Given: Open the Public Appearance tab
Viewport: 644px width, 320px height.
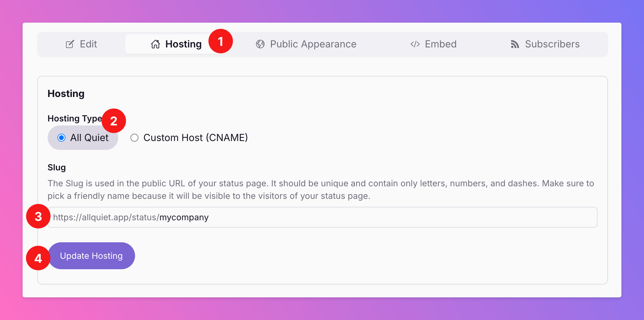Looking at the screenshot, I should coord(306,44).
